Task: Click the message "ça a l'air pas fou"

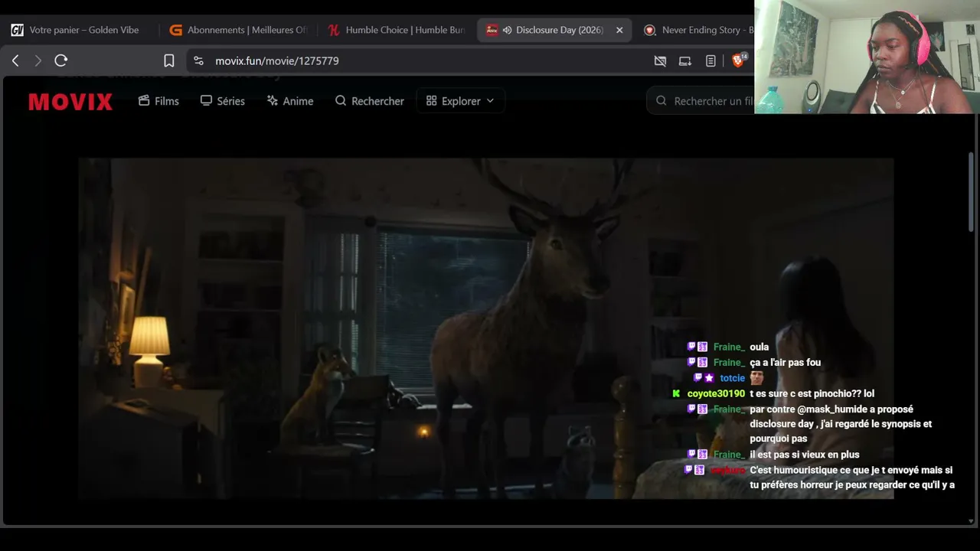Action: pyautogui.click(x=785, y=362)
